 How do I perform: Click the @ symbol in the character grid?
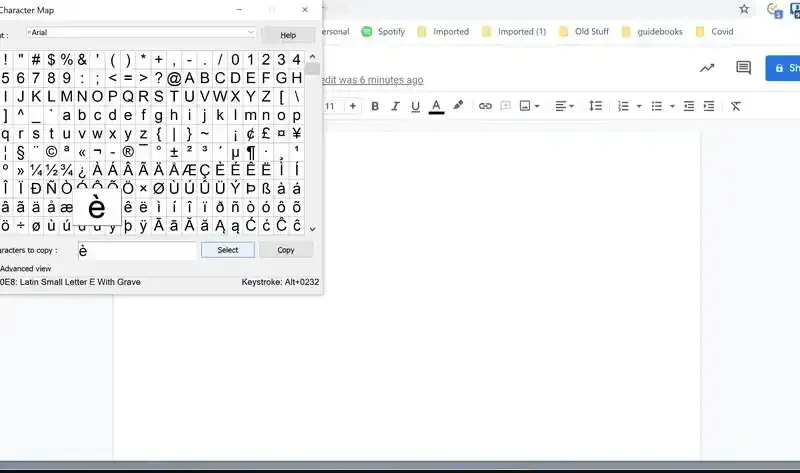click(x=173, y=78)
